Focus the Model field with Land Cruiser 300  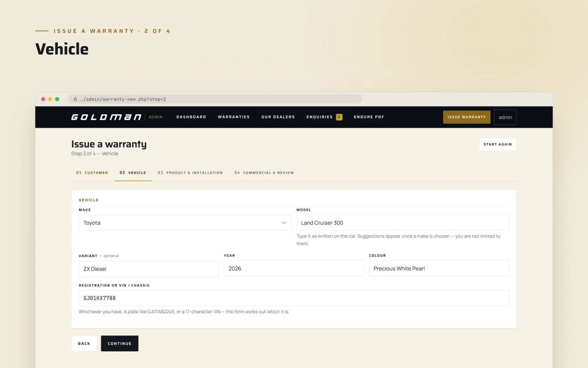pyautogui.click(x=403, y=223)
